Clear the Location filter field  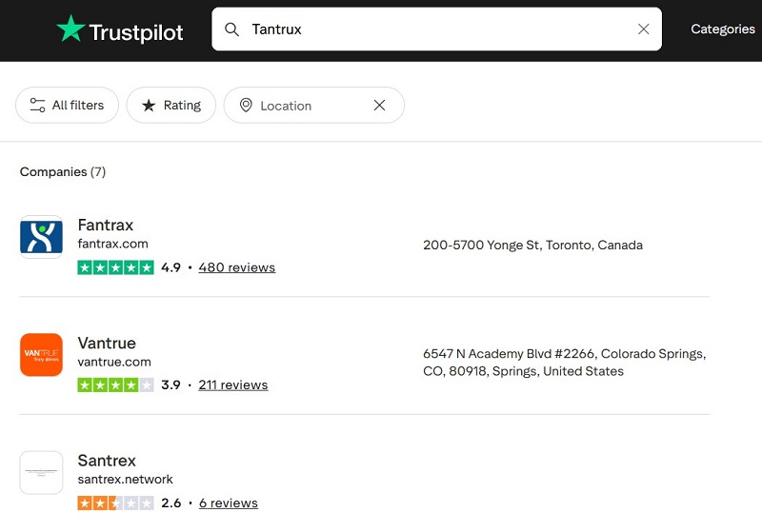click(x=379, y=106)
